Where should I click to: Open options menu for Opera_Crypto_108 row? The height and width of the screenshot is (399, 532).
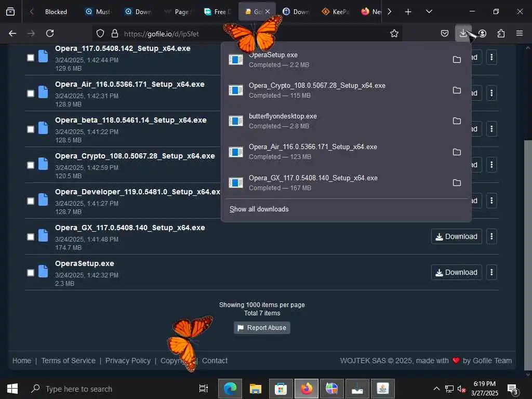(491, 165)
